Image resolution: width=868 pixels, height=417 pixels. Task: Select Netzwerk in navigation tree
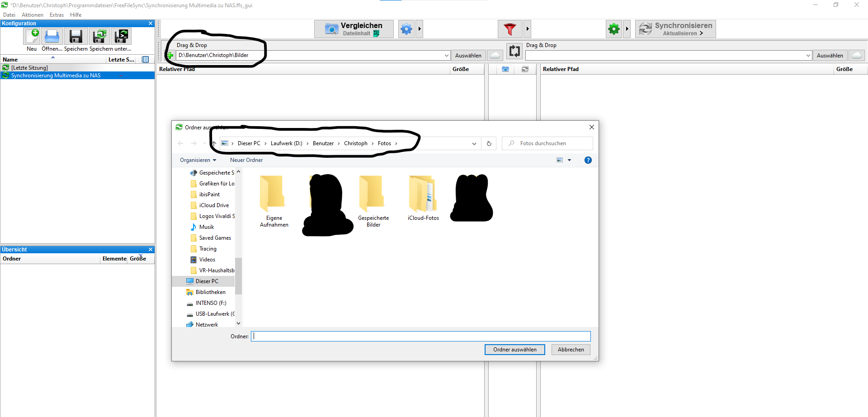[207, 325]
